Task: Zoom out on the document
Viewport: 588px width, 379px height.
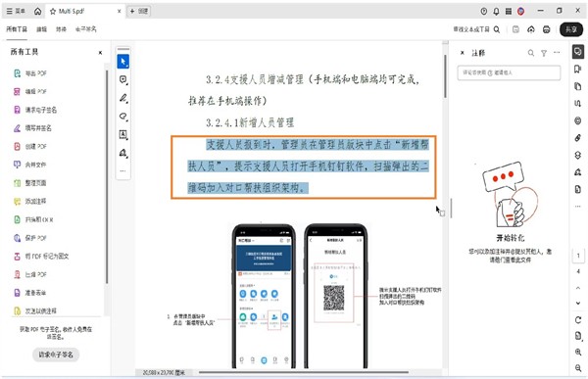Action: click(578, 368)
